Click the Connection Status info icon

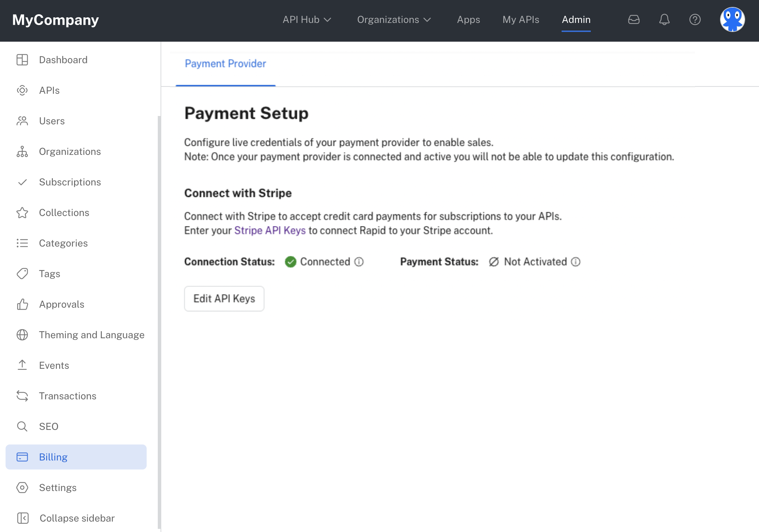[x=359, y=262]
